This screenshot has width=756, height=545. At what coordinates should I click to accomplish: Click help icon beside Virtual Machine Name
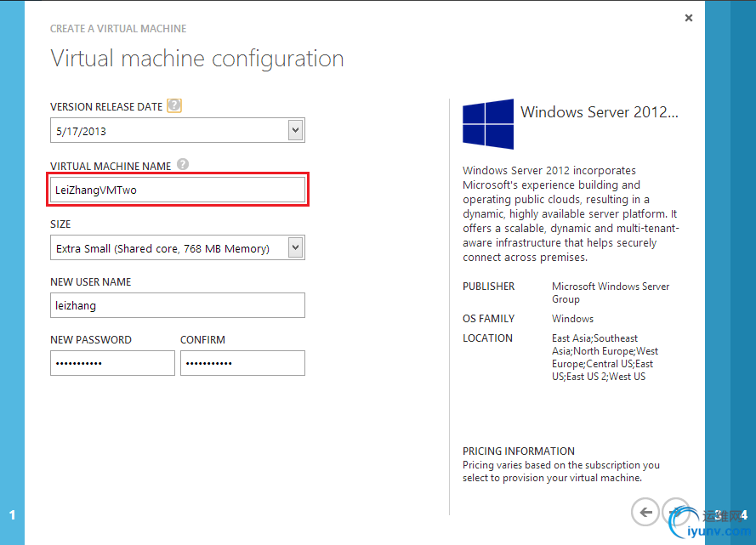tap(183, 166)
